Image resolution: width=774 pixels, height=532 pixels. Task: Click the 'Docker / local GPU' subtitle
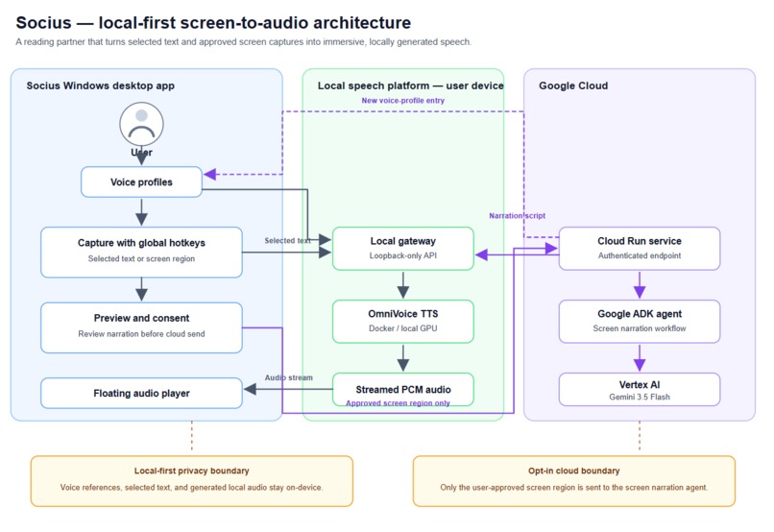(403, 328)
